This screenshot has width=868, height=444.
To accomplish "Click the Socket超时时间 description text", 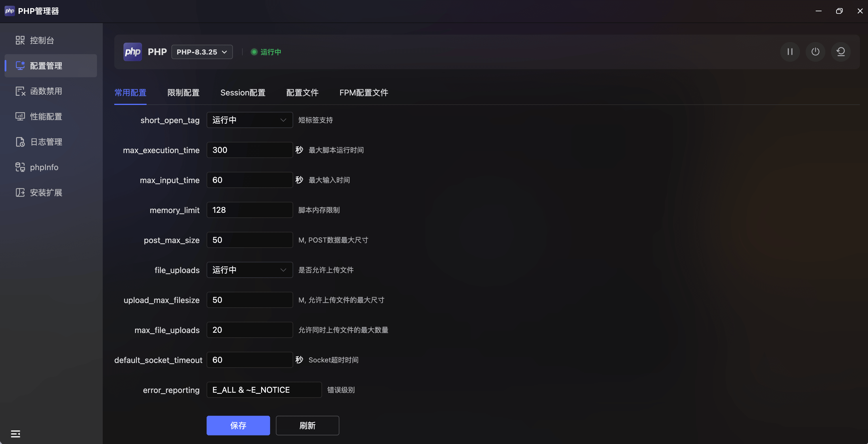I will (x=333, y=360).
